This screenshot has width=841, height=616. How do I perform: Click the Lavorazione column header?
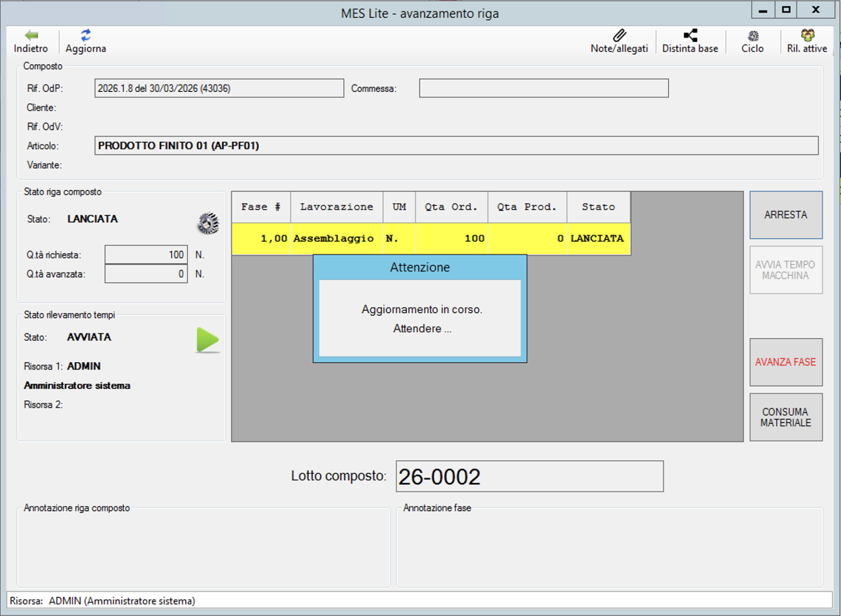(336, 207)
